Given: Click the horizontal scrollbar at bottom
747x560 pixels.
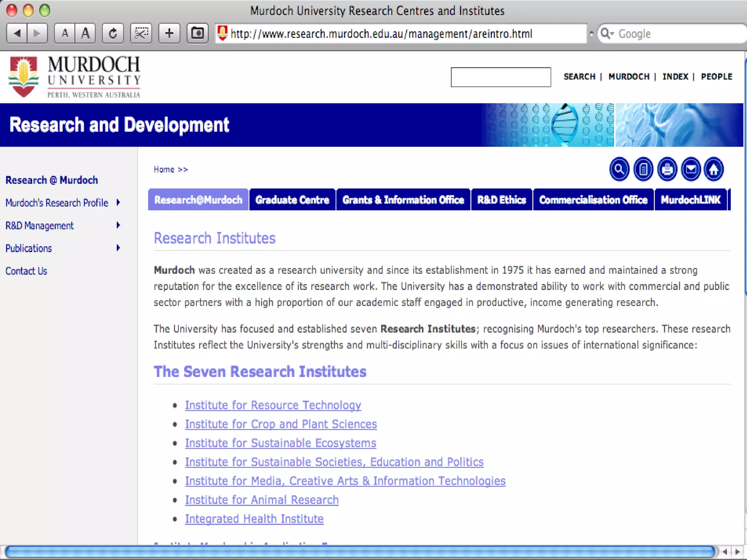Looking at the screenshot, I should tap(359, 552).
